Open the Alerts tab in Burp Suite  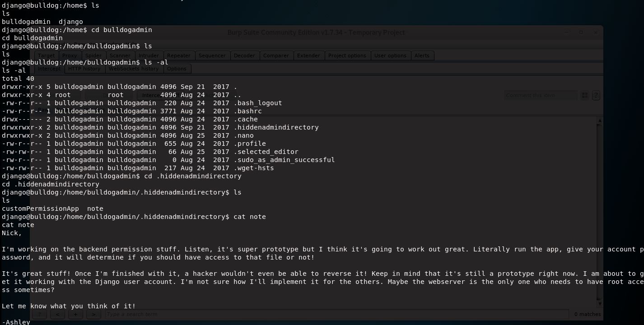click(x=422, y=56)
